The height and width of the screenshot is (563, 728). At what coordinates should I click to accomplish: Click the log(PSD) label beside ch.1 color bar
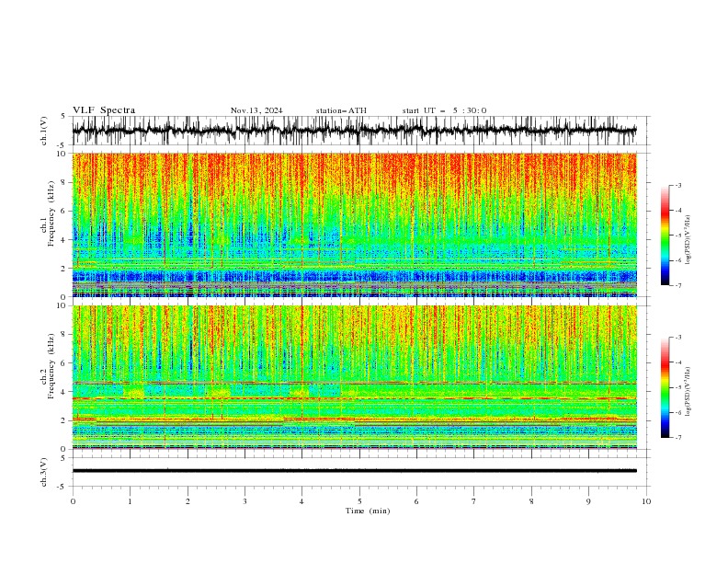[688, 240]
